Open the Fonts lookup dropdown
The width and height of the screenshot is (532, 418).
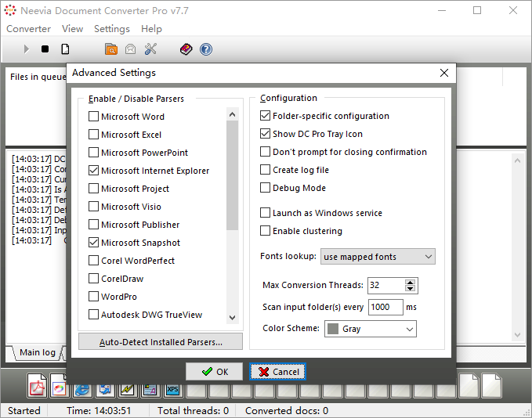point(378,257)
